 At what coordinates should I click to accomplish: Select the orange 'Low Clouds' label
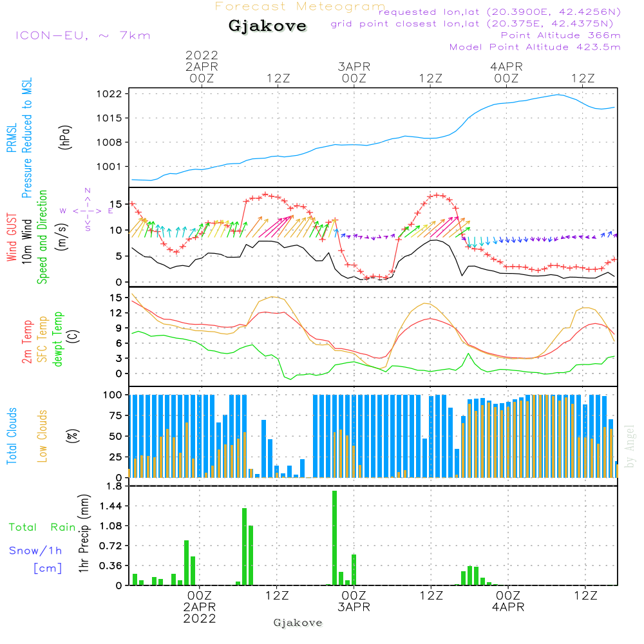[43, 436]
